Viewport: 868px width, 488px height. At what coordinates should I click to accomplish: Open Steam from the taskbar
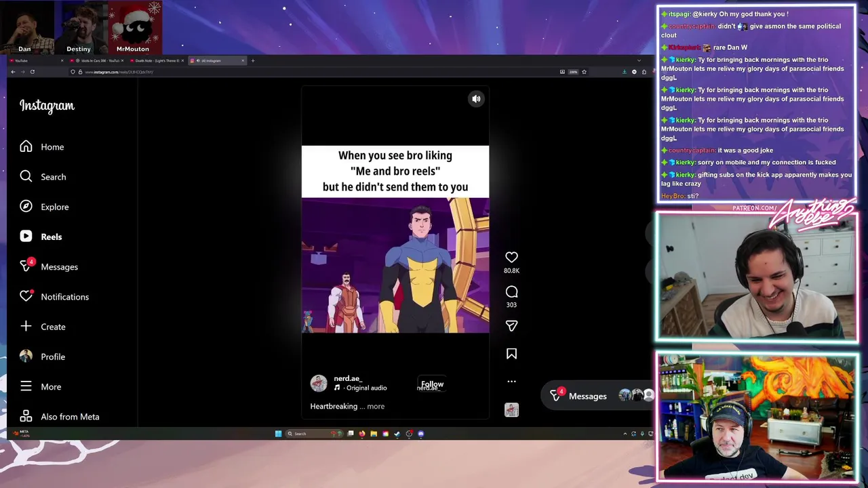pos(397,434)
